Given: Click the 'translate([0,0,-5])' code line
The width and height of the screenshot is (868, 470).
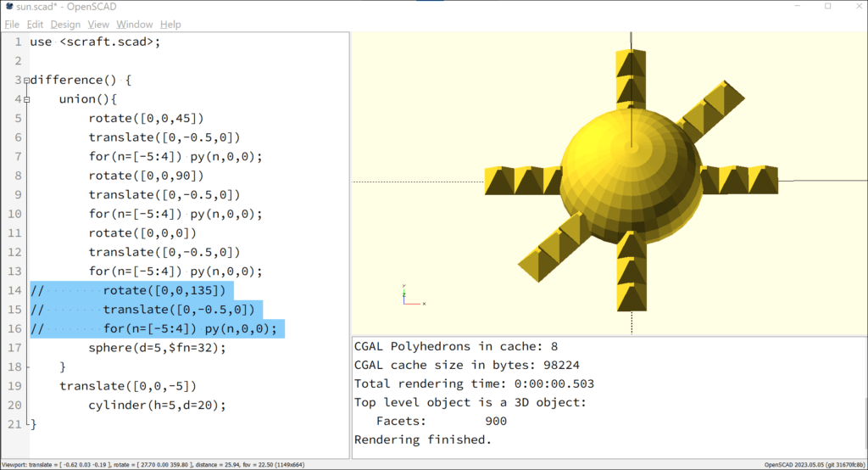Looking at the screenshot, I should [x=128, y=386].
